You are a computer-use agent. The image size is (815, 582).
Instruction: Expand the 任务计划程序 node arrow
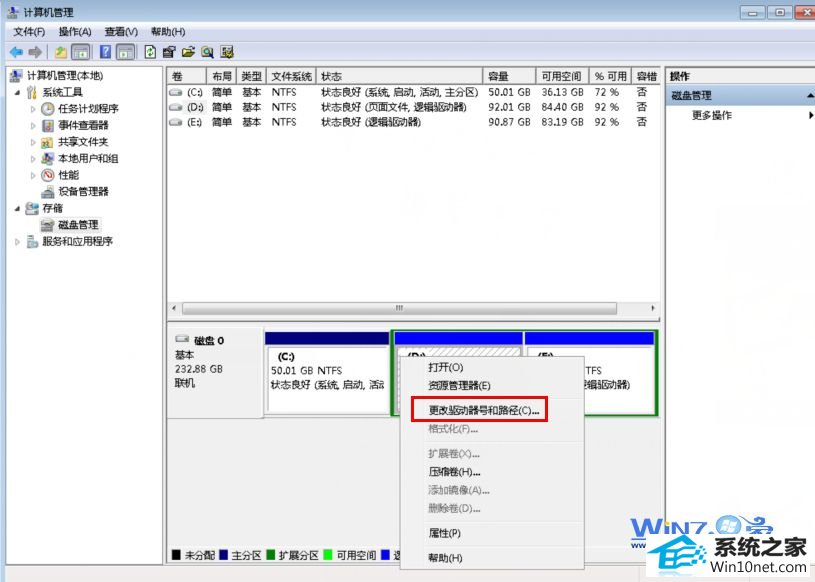(33, 109)
